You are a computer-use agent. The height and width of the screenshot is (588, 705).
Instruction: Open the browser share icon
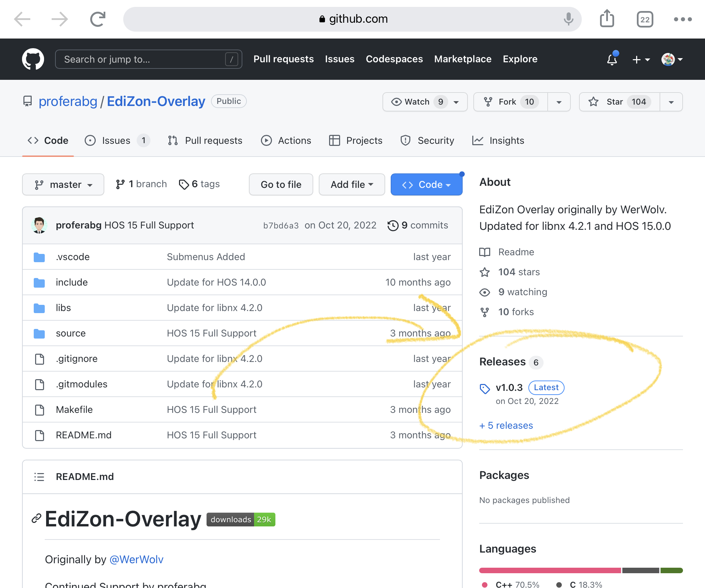(x=607, y=18)
